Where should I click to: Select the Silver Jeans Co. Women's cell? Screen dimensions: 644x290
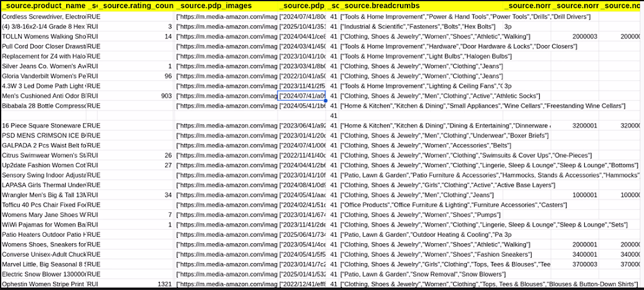[x=43, y=66]
